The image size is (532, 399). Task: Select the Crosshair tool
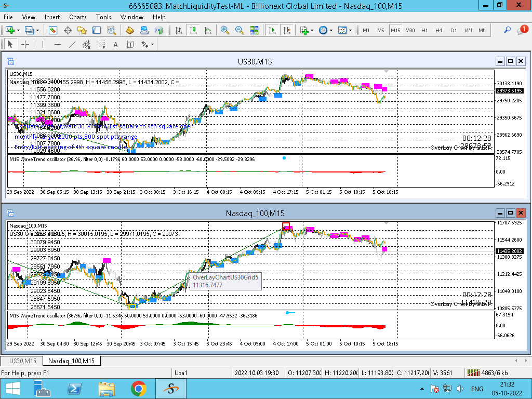click(x=24, y=45)
